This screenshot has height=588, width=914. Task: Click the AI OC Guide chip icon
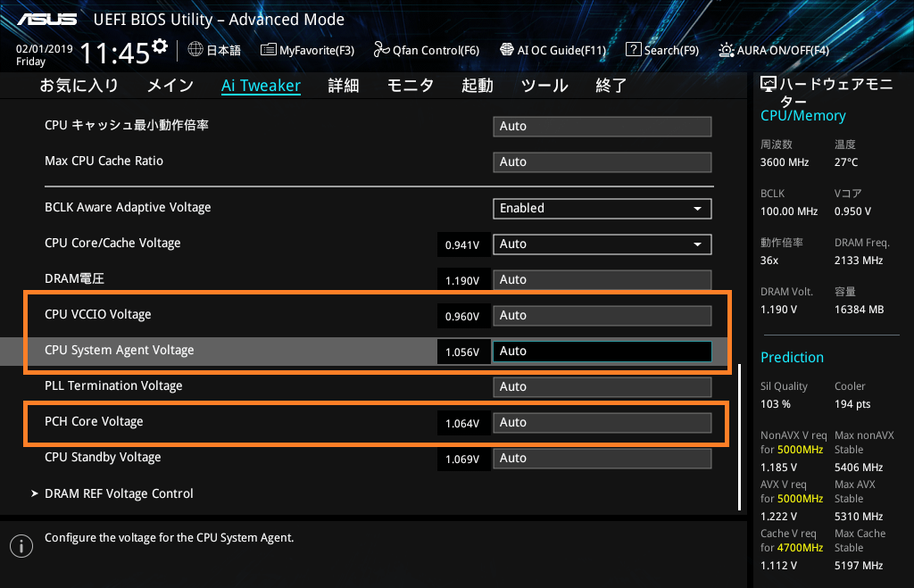(x=507, y=50)
